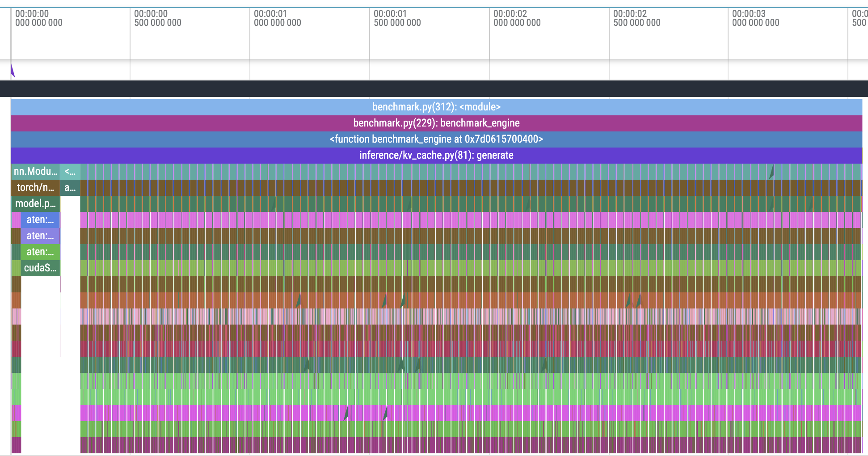
Task: Select the torch/n… slice
Action: coord(35,188)
